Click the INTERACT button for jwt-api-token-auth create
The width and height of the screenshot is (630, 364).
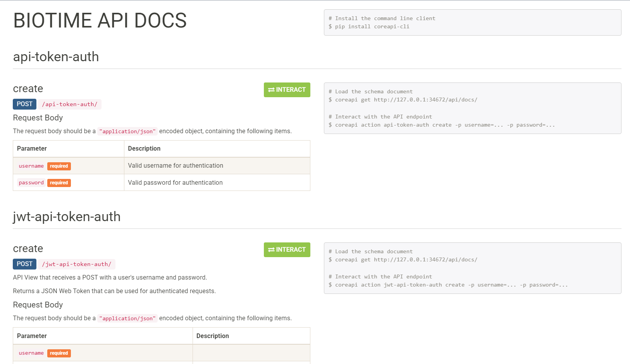tap(287, 250)
